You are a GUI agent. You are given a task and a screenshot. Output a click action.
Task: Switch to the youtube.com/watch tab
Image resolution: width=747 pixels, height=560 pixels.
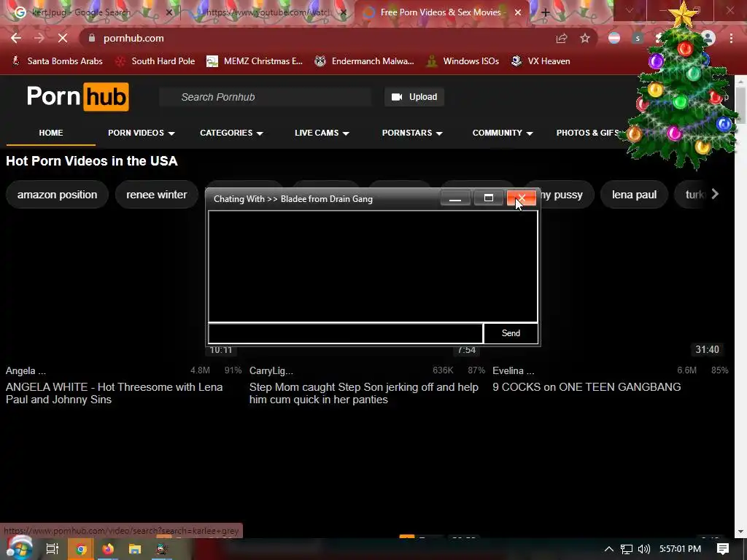pyautogui.click(x=269, y=13)
